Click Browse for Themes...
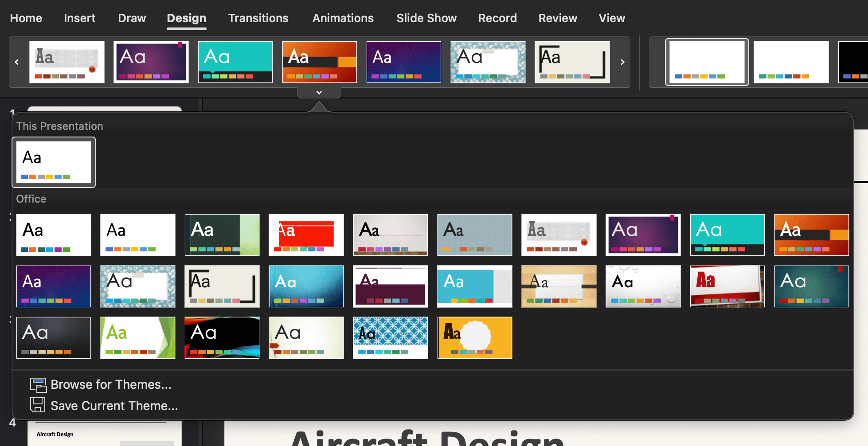Viewport: 868px width, 446px height. (101, 384)
